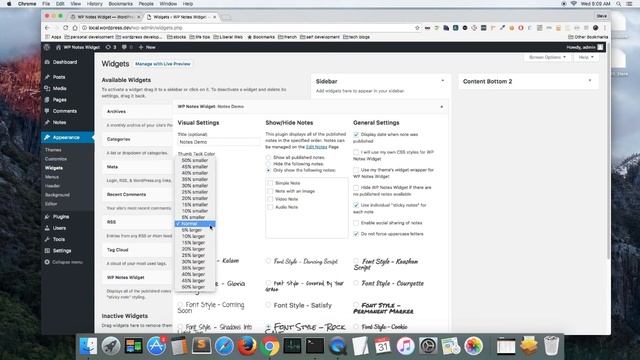Toggle Do not force uppercase letters

click(356, 234)
